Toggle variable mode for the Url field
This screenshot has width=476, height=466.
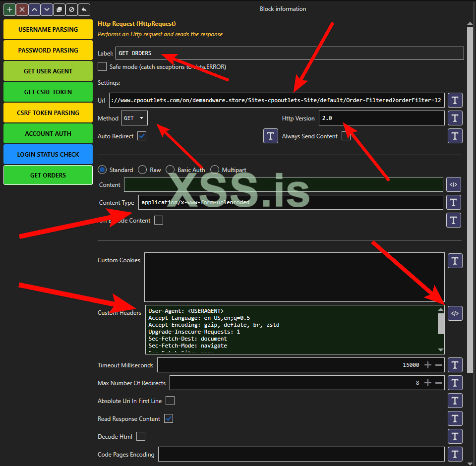[455, 100]
